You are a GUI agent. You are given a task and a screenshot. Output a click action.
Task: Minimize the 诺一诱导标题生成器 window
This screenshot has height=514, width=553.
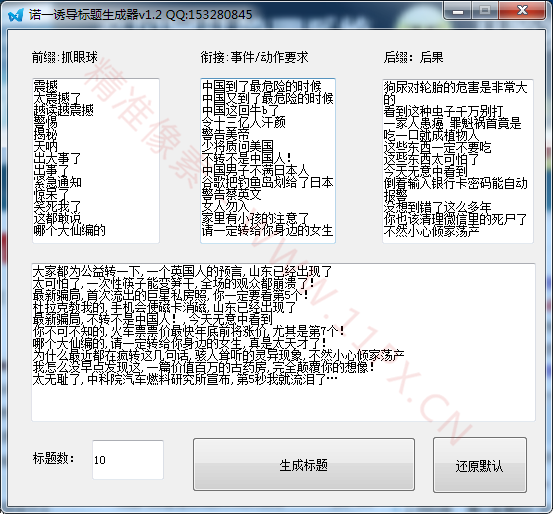pos(457,11)
